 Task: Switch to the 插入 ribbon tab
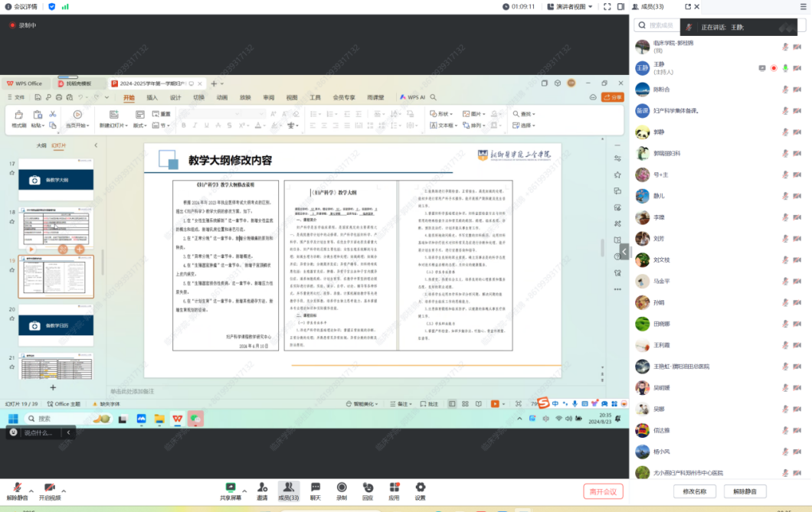coord(152,97)
